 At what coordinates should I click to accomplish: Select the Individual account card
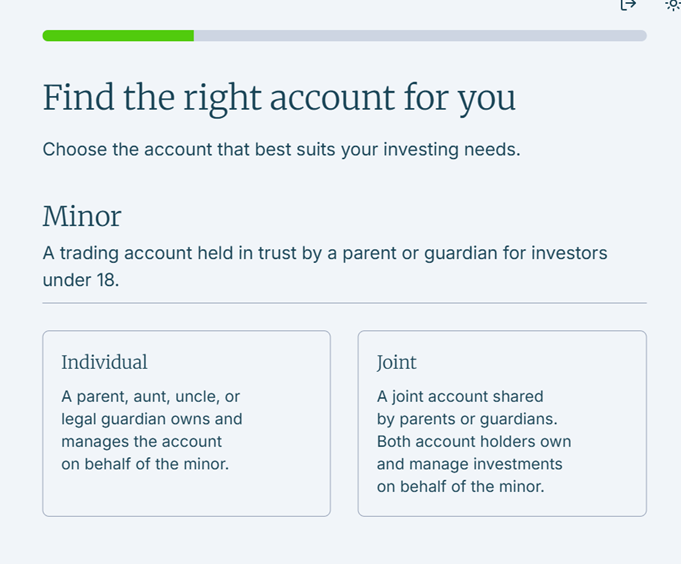[186, 423]
